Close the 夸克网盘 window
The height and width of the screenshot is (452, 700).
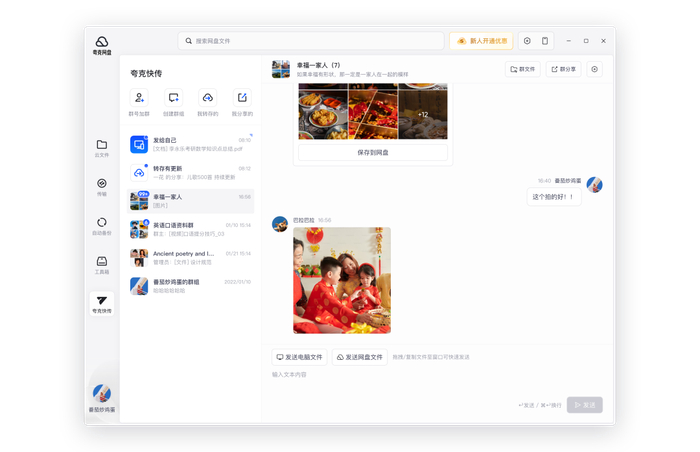(x=604, y=41)
